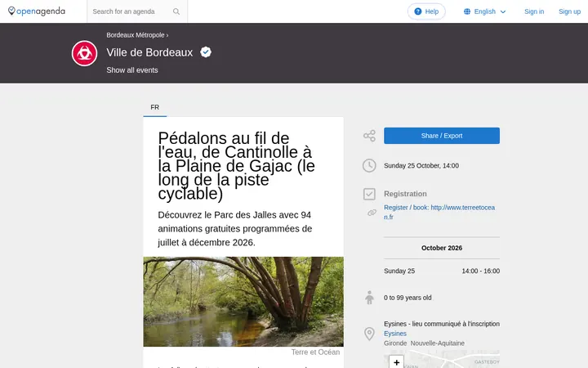Image resolution: width=588 pixels, height=368 pixels.
Task: Click the search magnifier icon
Action: 176,11
